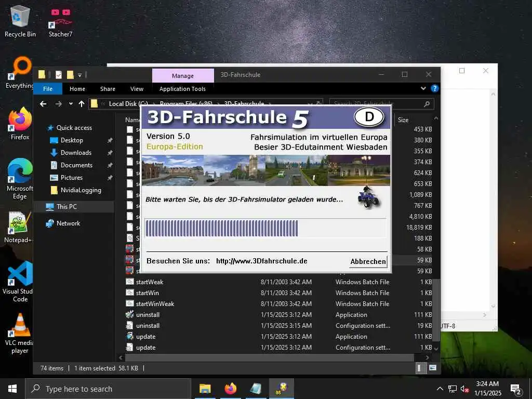This screenshot has width=532, height=399.
Task: Click the search magnifier icon in Explorer
Action: [x=427, y=104]
